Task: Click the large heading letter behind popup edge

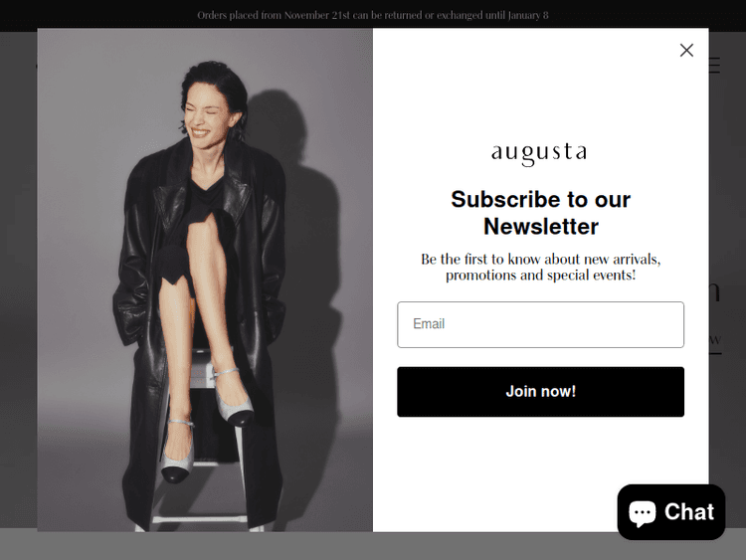Action: tap(714, 291)
